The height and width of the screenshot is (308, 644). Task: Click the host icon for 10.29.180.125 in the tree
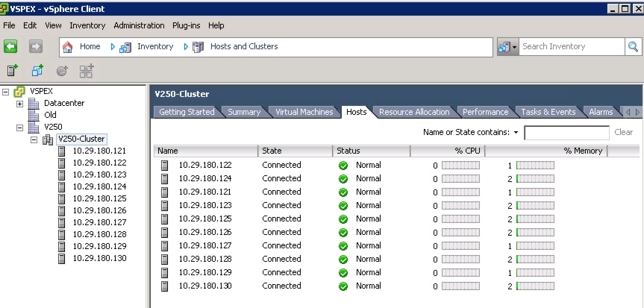tap(63, 198)
